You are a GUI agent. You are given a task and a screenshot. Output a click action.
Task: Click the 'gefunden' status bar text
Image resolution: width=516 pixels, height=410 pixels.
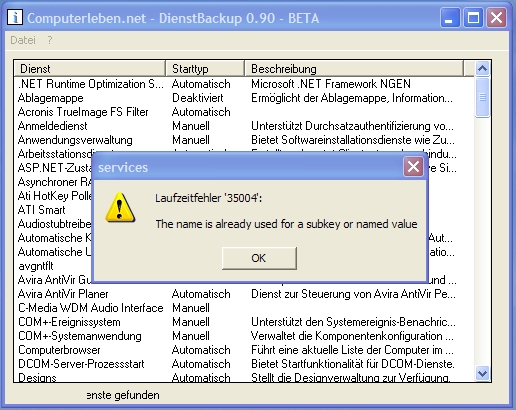[x=136, y=395]
